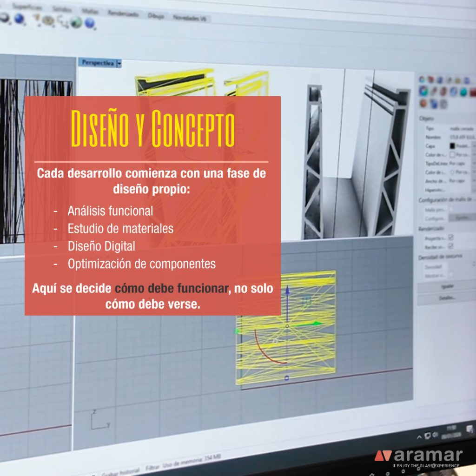Open the Sólidos toolbar tab

point(62,9)
